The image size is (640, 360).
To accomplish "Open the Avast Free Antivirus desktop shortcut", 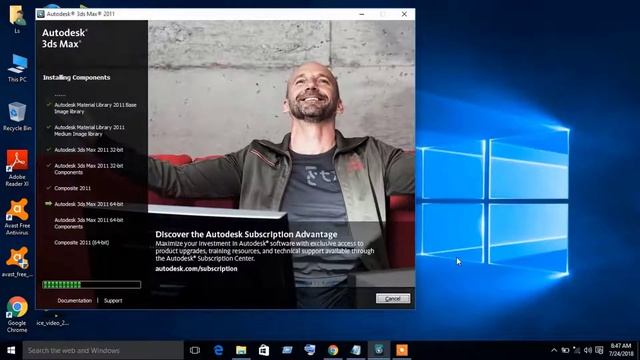I will [x=17, y=217].
